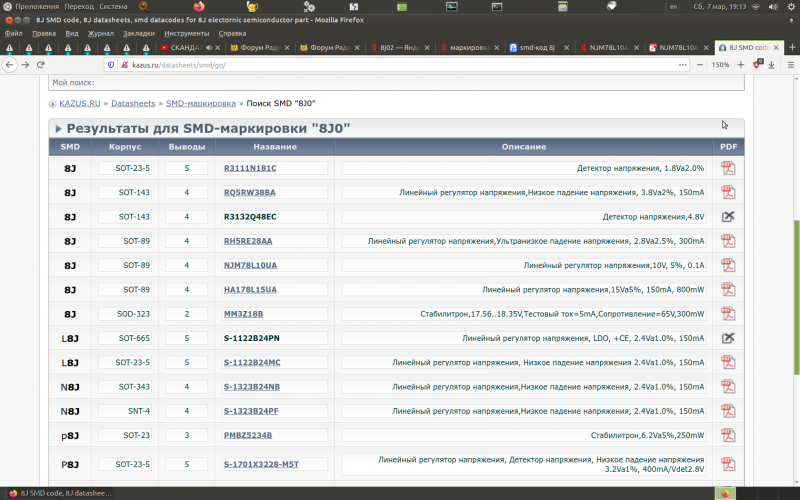Switch to the СКАНДАЛ YouTube tab
Viewport: 800px width, 500px height.
pyautogui.click(x=189, y=47)
